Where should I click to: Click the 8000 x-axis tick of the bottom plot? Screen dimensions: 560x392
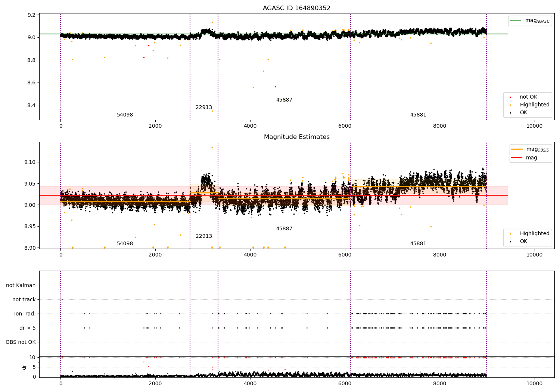point(439,383)
